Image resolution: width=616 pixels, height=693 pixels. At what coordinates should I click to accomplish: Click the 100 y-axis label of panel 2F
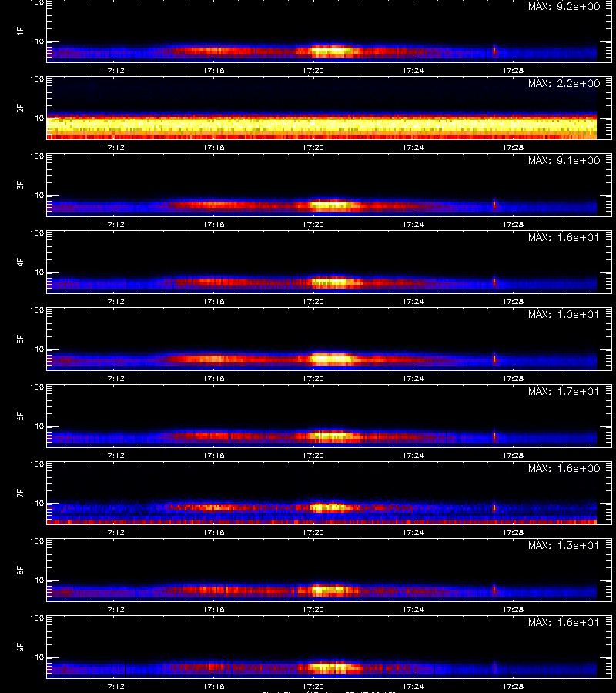click(37, 79)
